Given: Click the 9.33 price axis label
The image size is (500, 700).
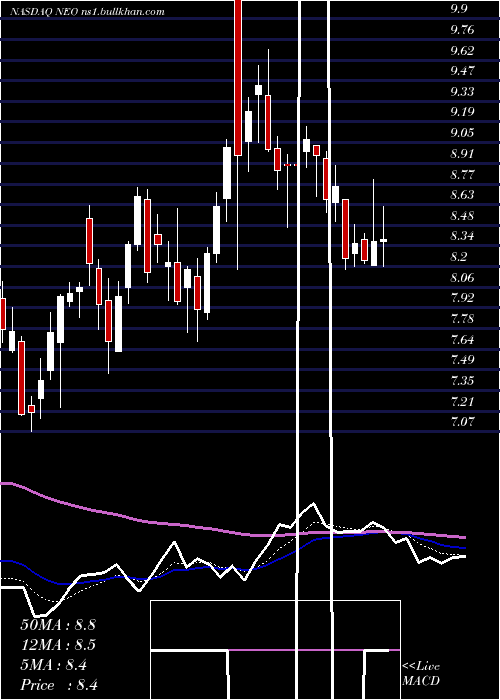Looking at the screenshot, I should pos(462,92).
